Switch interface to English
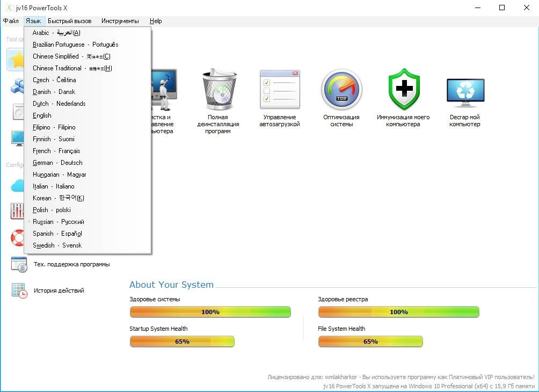The width and height of the screenshot is (539, 392). coord(88,115)
